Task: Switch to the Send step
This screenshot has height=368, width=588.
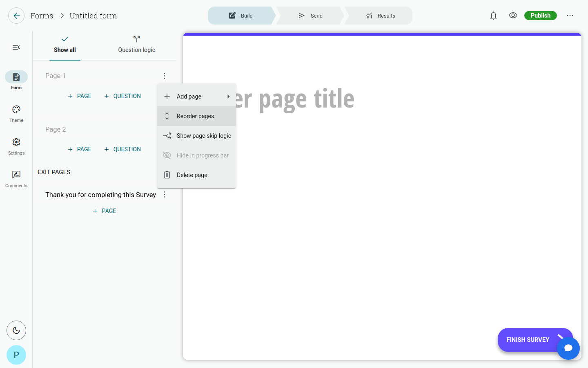Action: point(310,16)
